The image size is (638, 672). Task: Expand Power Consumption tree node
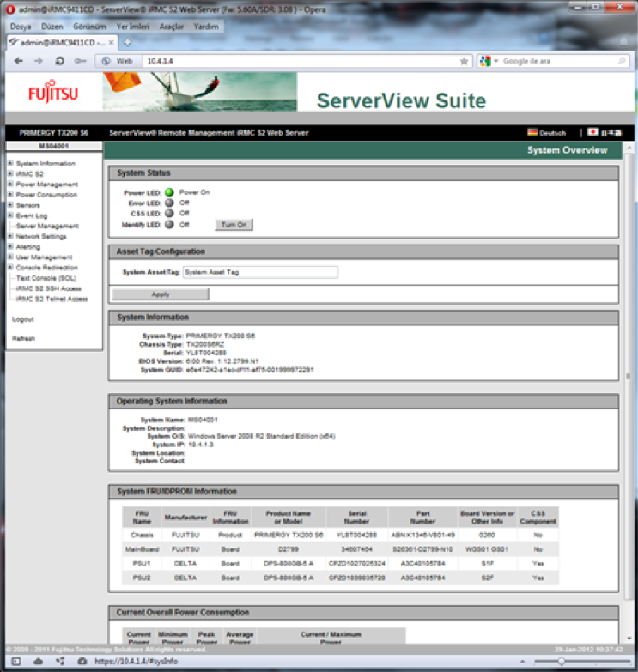[x=10, y=194]
